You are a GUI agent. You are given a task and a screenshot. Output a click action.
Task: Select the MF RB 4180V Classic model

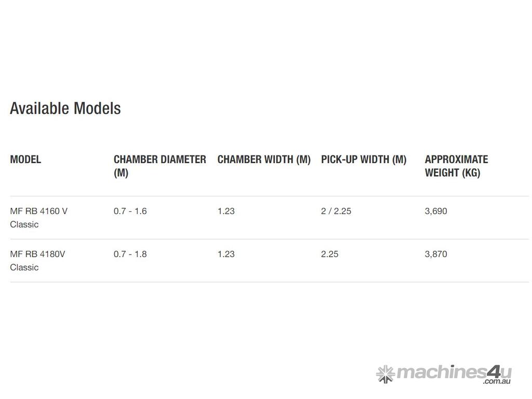pyautogui.click(x=37, y=261)
